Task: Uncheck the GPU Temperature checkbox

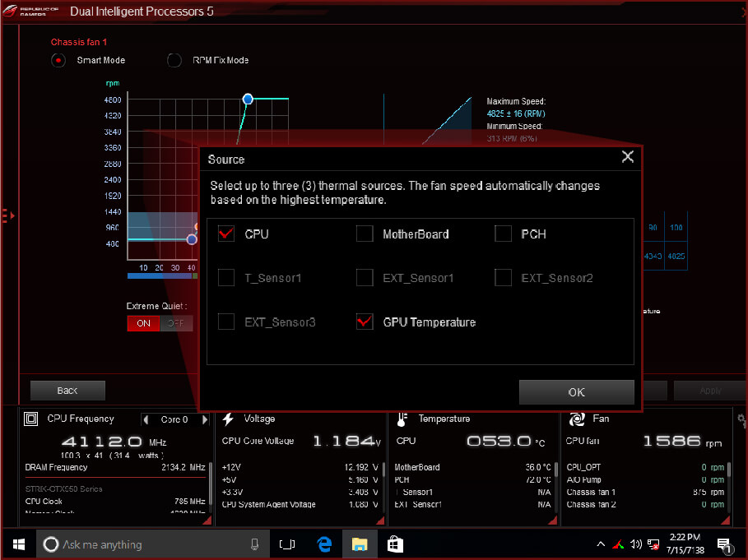Action: 365,322
